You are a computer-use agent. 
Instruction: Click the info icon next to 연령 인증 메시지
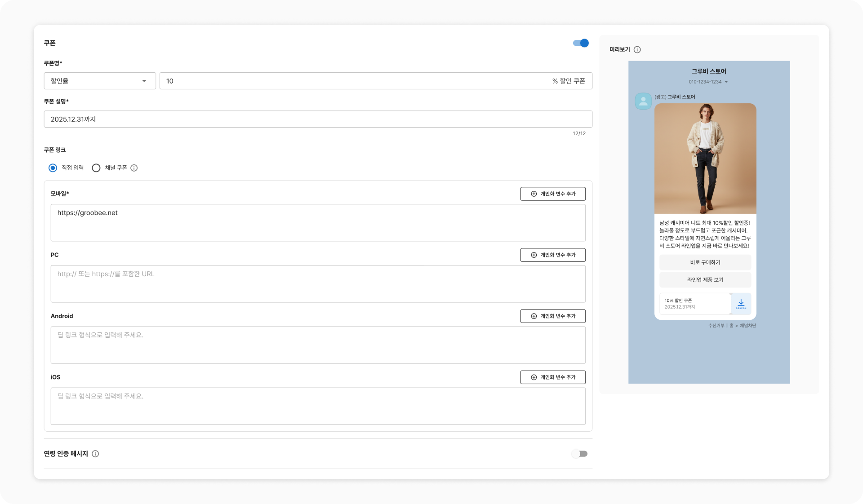tap(95, 454)
